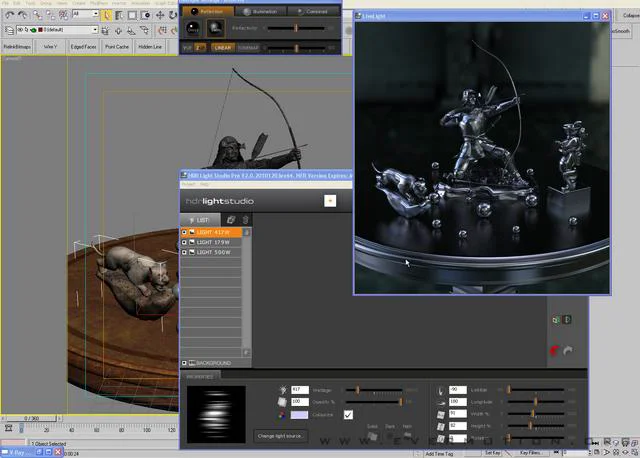
Task: Click the Solid light style icon
Action: pos(372,436)
